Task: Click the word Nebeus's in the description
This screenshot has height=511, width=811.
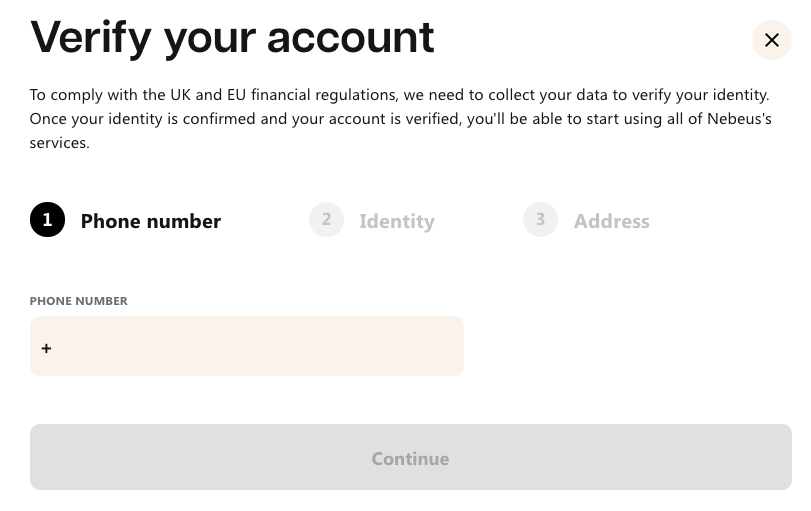Action: (739, 119)
